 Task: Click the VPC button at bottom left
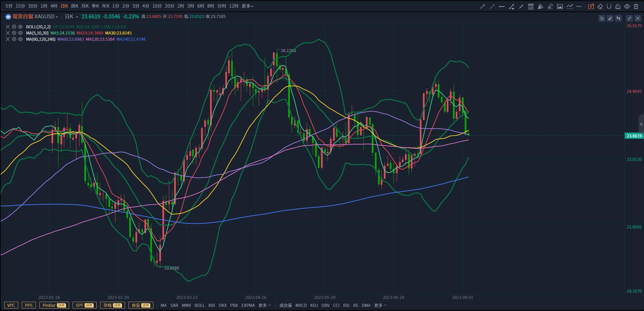pos(11,305)
